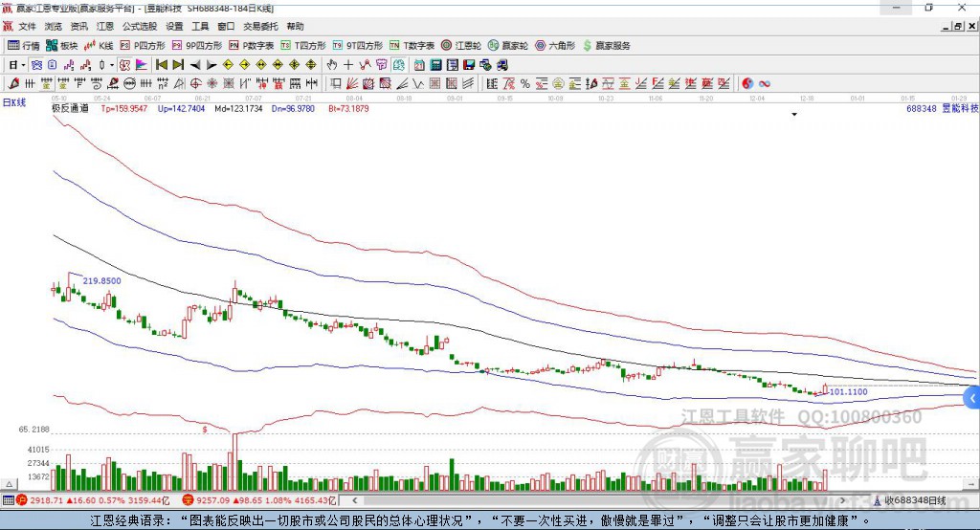Open the 公式选股 menu
This screenshot has height=530, width=980.
tap(140, 26)
